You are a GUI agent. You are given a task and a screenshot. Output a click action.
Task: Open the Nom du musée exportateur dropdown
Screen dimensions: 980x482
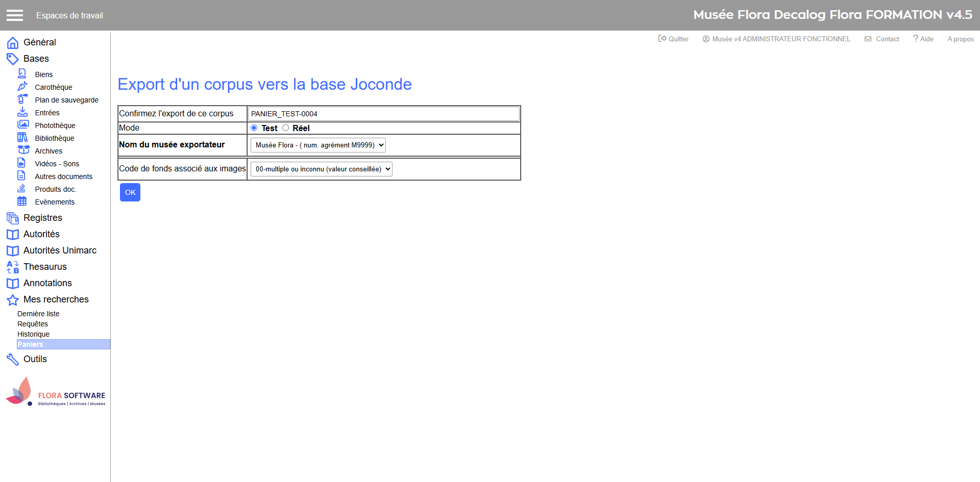pos(317,145)
